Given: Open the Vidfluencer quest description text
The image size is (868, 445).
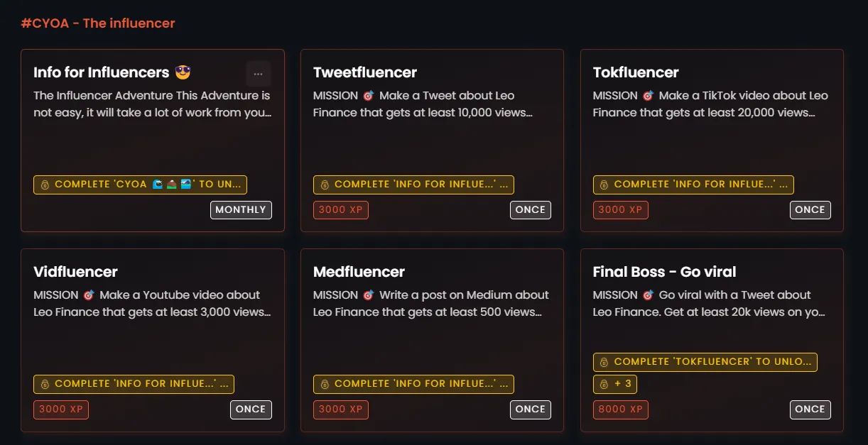Looking at the screenshot, I should tap(152, 303).
